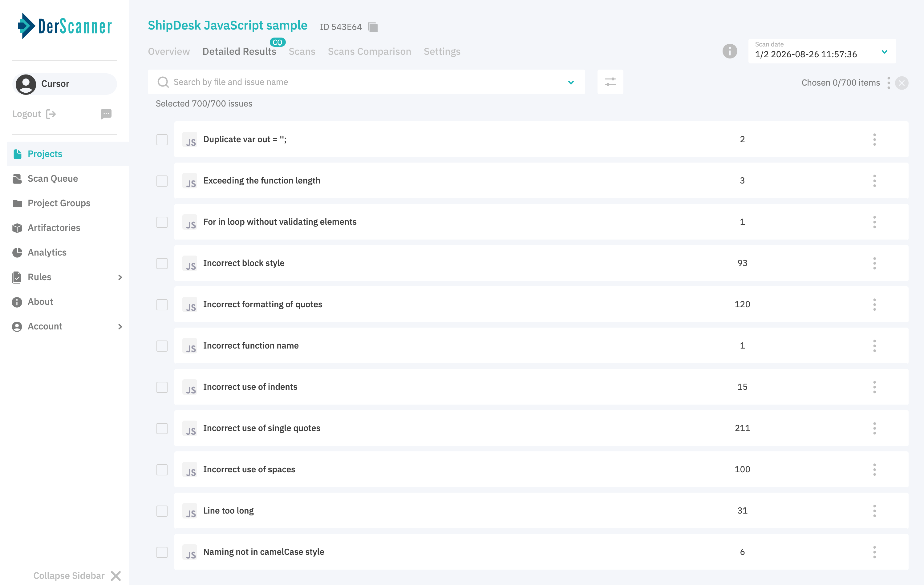This screenshot has width=924, height=585.
Task: Open more options for Incorrect use of spaces
Action: point(874,469)
